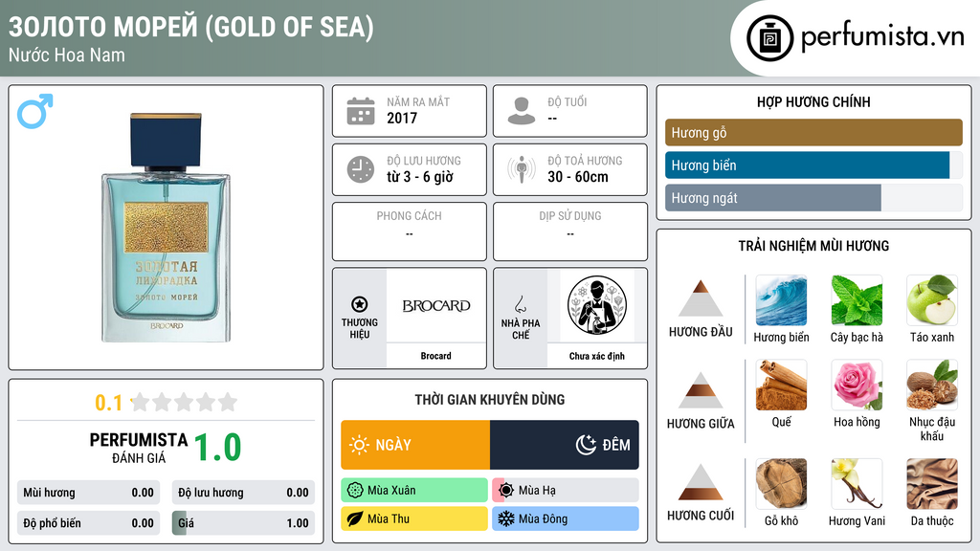The image size is (980, 551).
Task: Click the Hương gỗ accord bar
Action: tap(813, 132)
